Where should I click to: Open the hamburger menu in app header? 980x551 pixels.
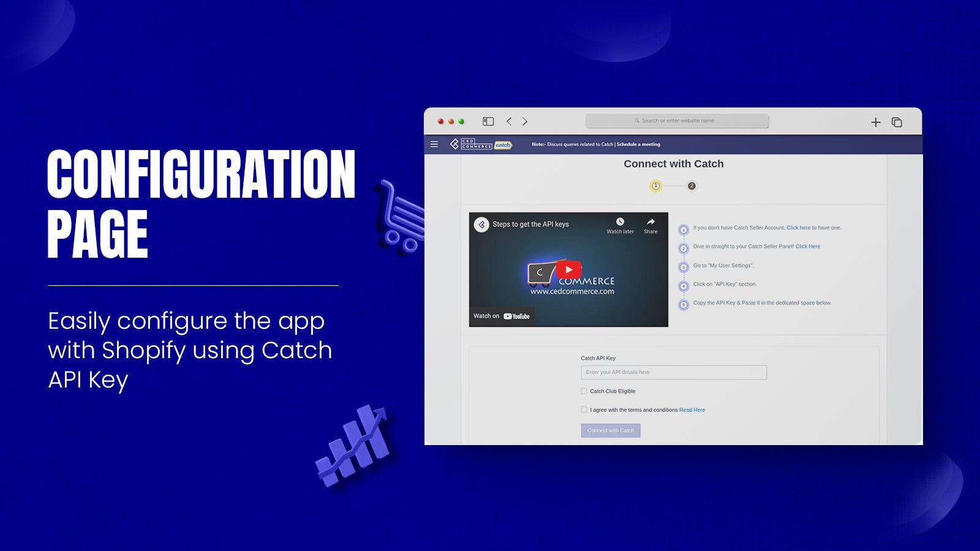434,144
